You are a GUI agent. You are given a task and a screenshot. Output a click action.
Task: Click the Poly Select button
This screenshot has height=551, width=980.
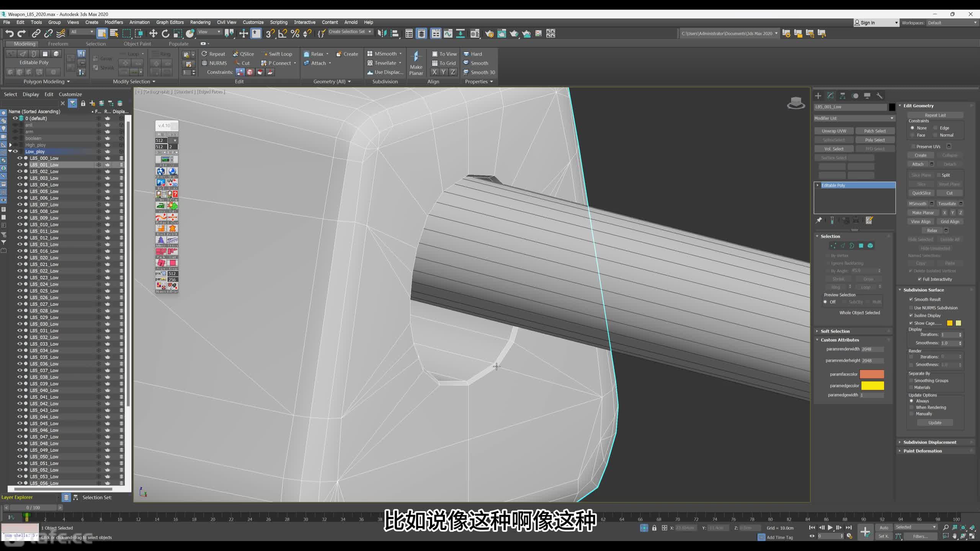pyautogui.click(x=875, y=140)
